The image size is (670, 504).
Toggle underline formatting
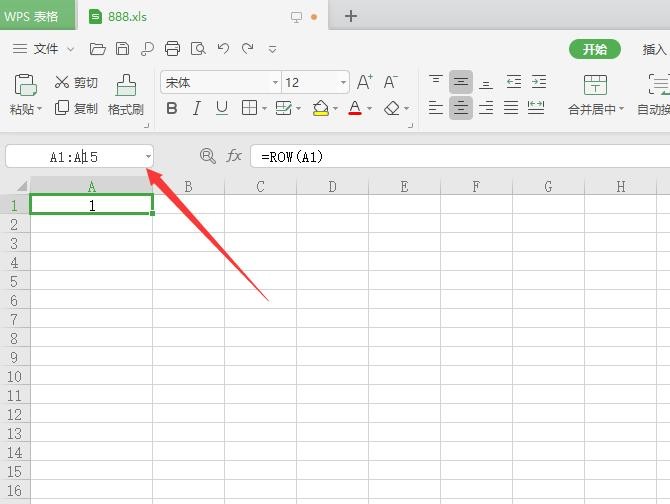click(x=222, y=109)
